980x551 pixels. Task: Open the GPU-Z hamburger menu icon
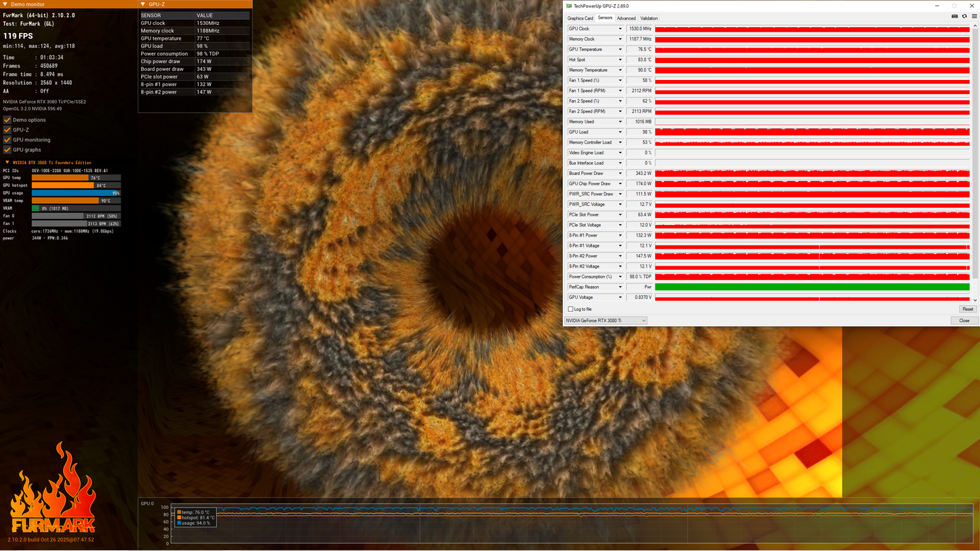tap(974, 16)
